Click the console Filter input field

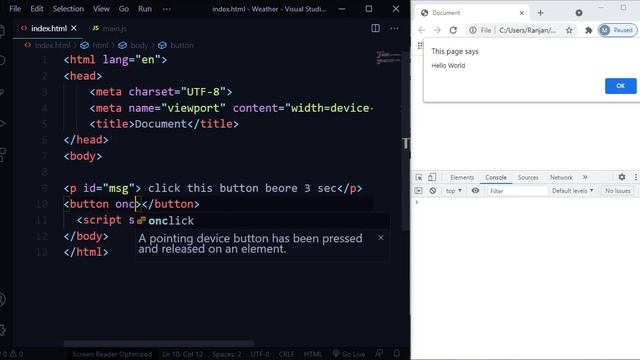[x=517, y=191]
